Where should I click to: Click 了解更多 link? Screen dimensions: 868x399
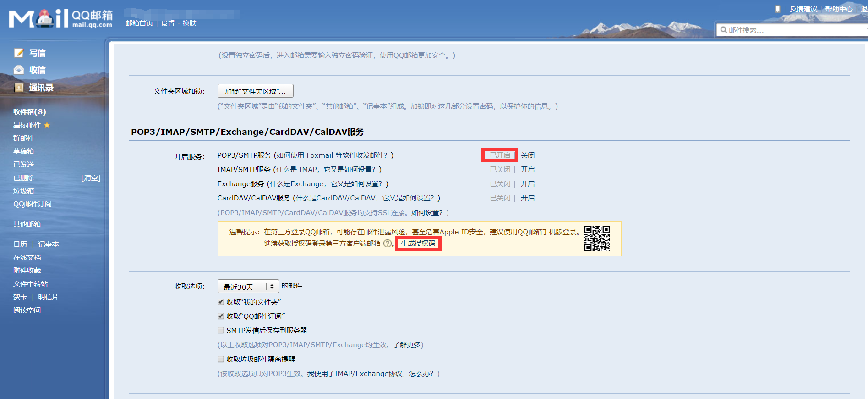pyautogui.click(x=407, y=345)
